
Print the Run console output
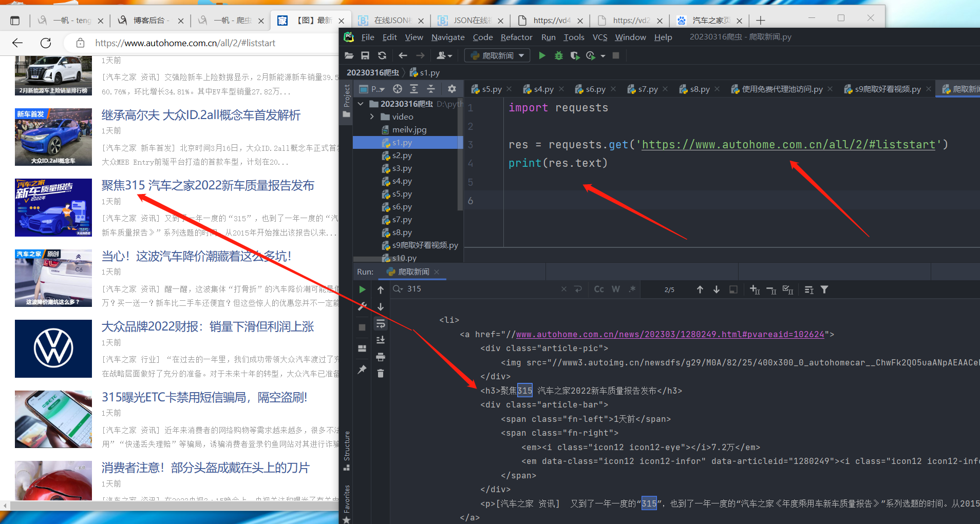[x=381, y=357]
